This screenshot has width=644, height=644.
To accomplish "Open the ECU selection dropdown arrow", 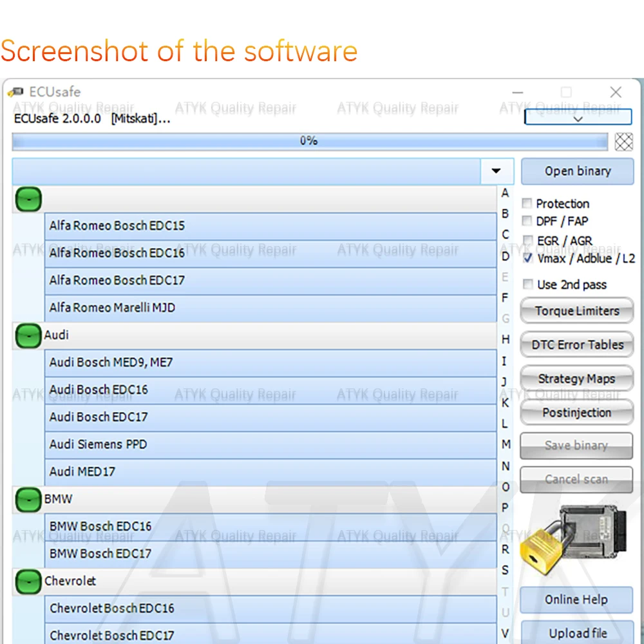I will tap(497, 171).
